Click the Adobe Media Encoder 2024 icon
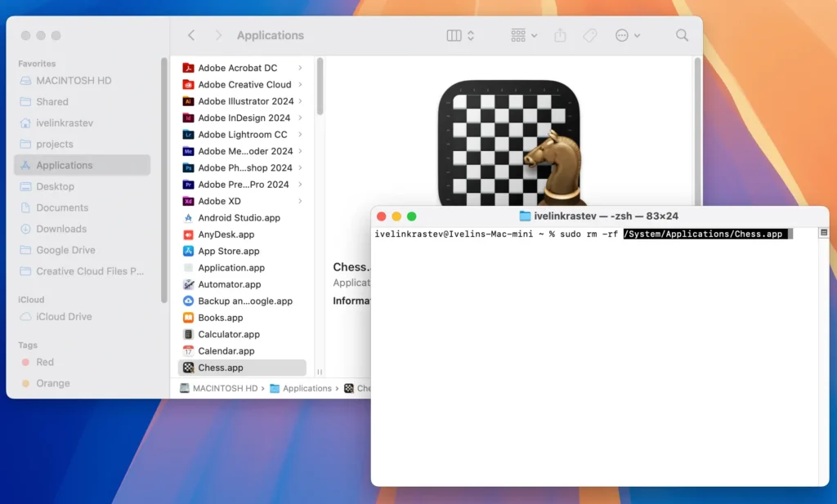Viewport: 837px width, 504px height. coord(188,151)
